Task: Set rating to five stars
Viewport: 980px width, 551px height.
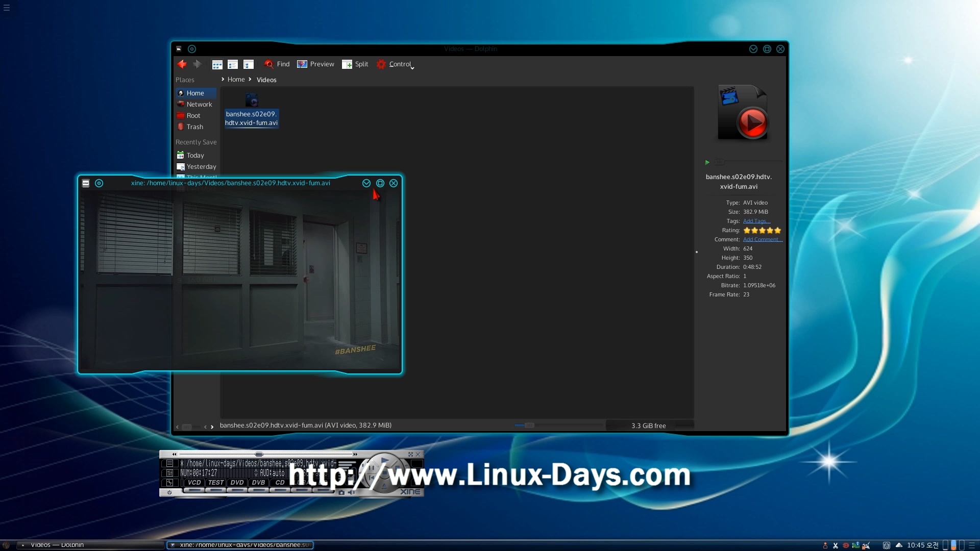Action: 777,231
